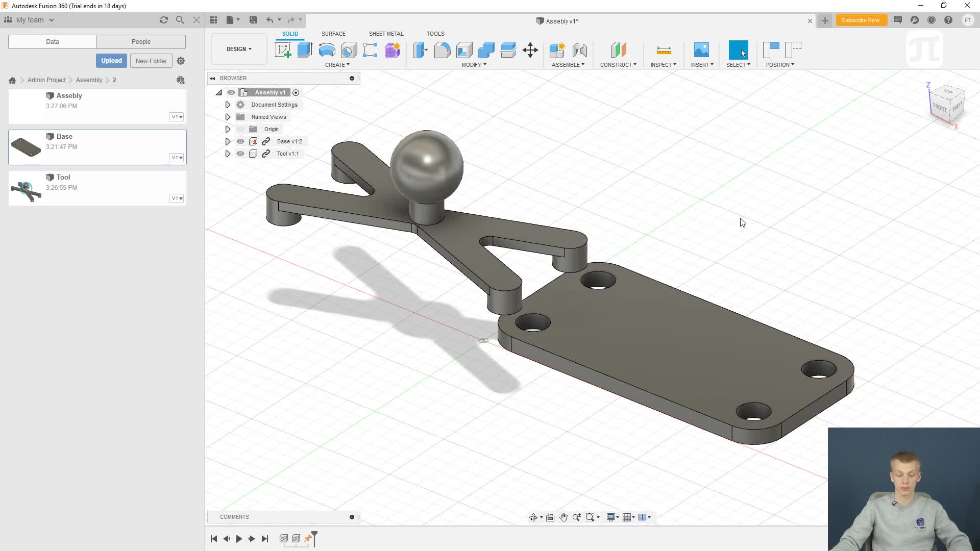Select the Create Sketch tool
The image size is (980, 551).
pos(283,50)
